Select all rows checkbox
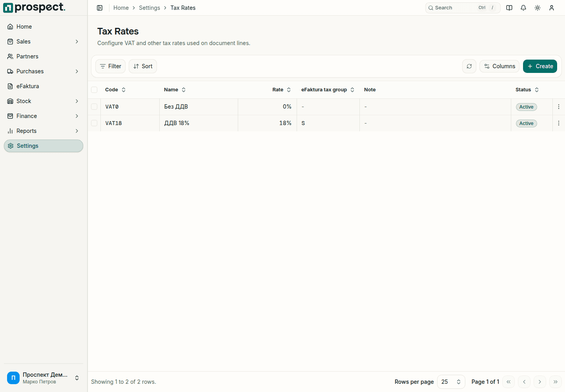This screenshot has height=392, width=565. [94, 90]
